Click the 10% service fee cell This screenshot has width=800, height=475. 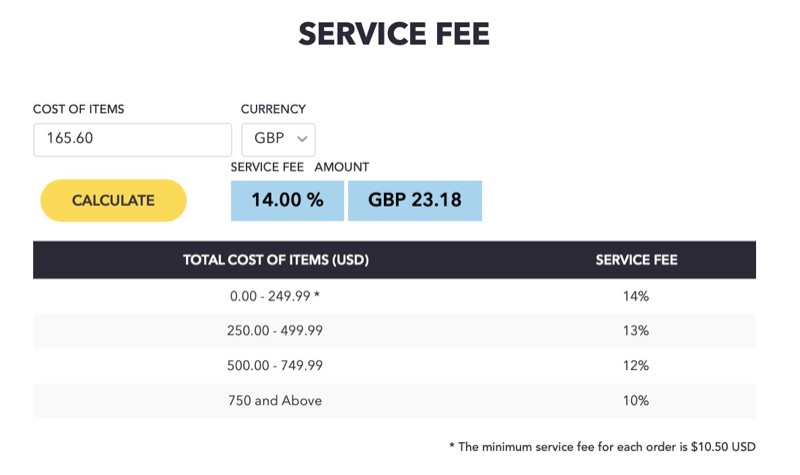(636, 401)
